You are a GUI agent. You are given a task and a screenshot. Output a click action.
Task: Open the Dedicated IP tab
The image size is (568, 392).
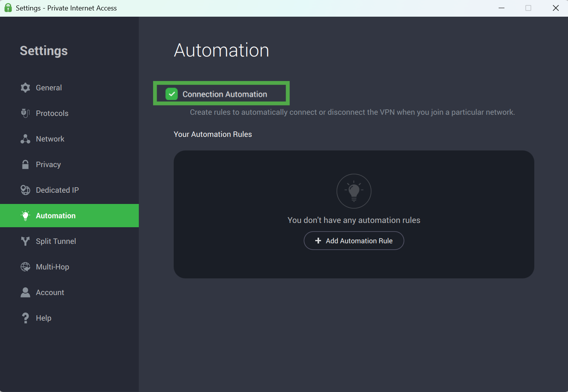pyautogui.click(x=69, y=190)
